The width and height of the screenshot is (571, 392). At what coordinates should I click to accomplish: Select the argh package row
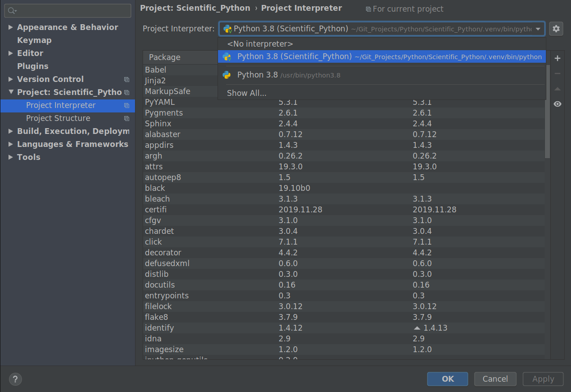(344, 156)
